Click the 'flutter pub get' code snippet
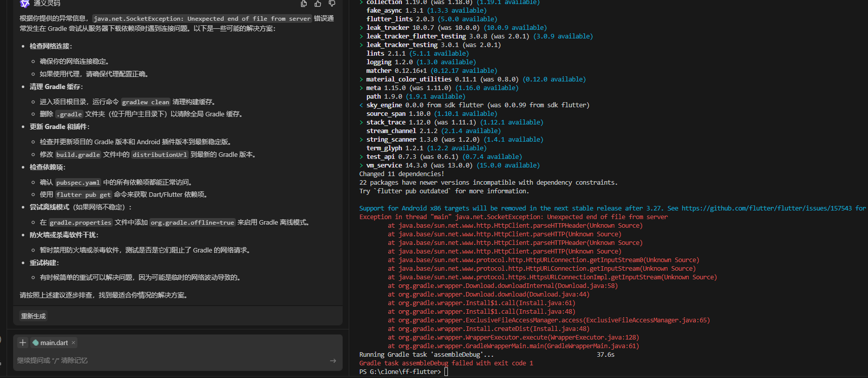868x378 pixels. tap(84, 195)
